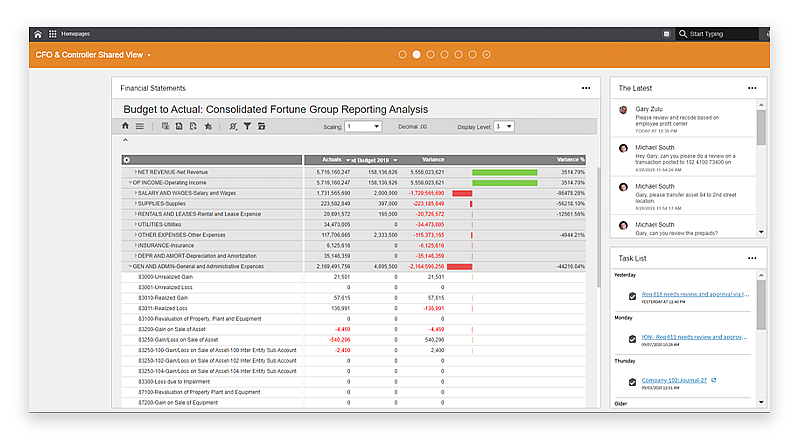
Task: Select the sixth page indicator dot
Action: tap(472, 55)
